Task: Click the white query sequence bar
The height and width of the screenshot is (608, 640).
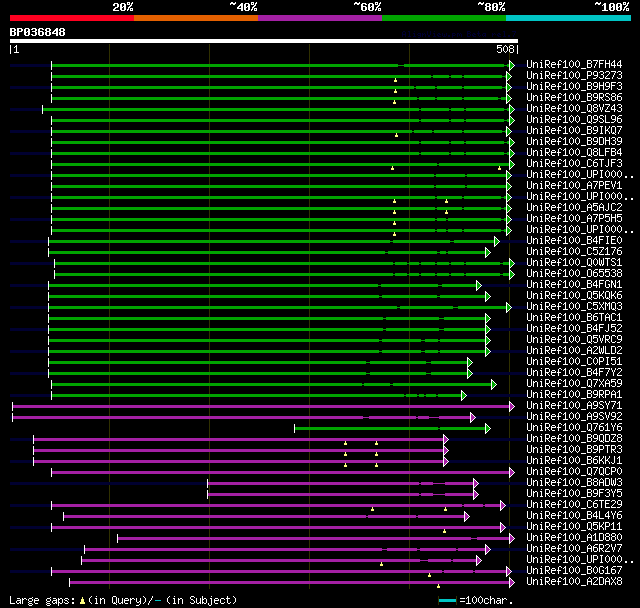Action: [x=264, y=41]
